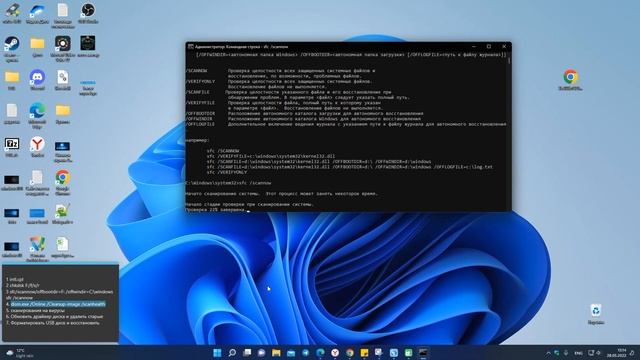Click the Command Prompt title bar icon
Screen dimensions: 640x360
click(191, 47)
